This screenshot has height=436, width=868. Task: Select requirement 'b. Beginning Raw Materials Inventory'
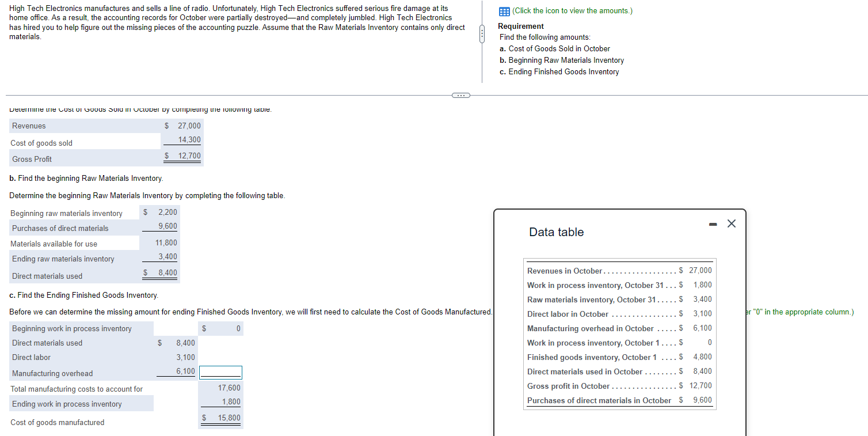(x=562, y=60)
